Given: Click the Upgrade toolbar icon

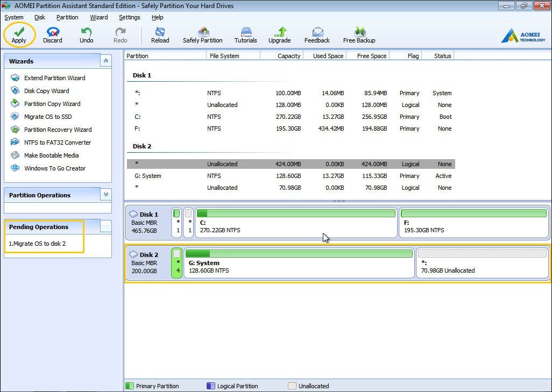Looking at the screenshot, I should (x=280, y=34).
